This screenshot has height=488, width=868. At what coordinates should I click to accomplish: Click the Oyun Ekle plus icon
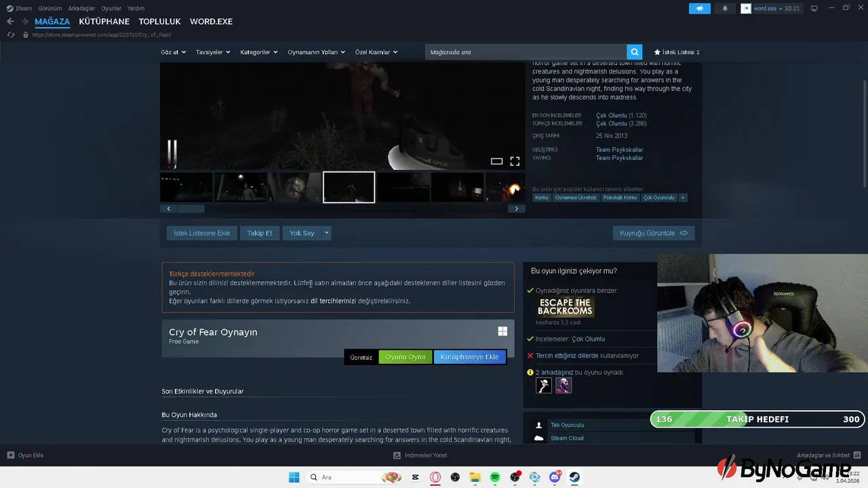[x=11, y=455]
